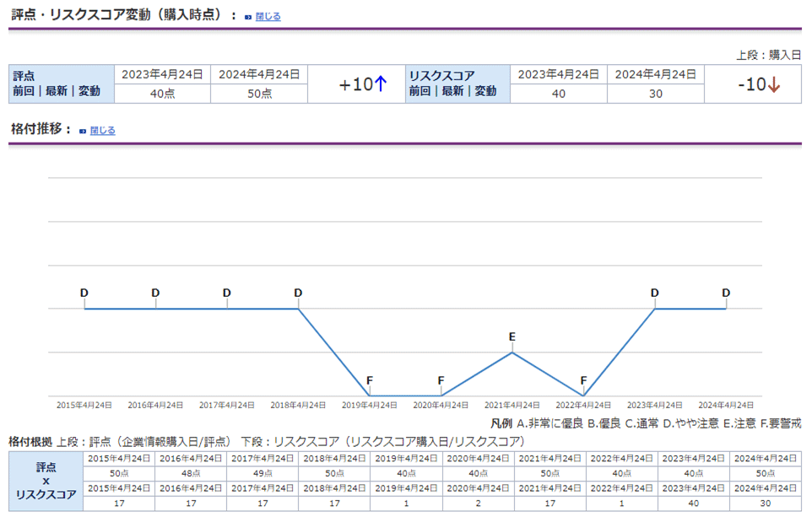Select the リスクスコア 前回｜最新｜変動 header cell
Image resolution: width=812 pixels, height=522 pixels.
point(457,83)
